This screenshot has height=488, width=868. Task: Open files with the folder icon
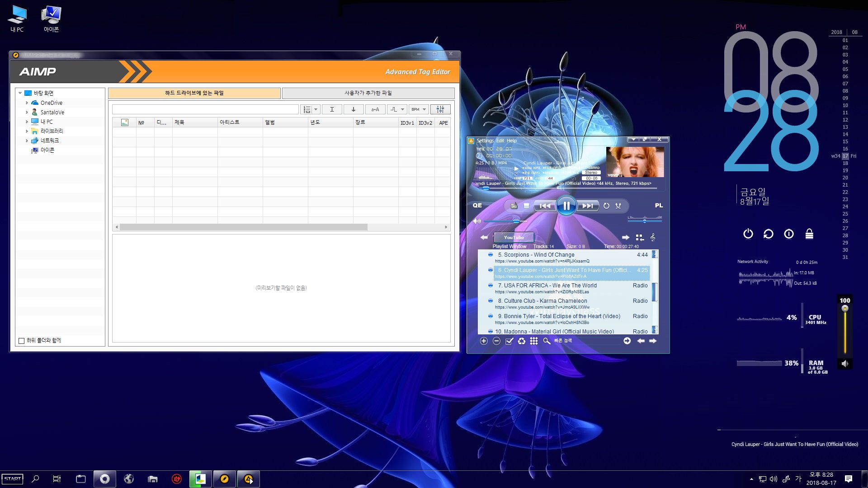click(x=514, y=206)
